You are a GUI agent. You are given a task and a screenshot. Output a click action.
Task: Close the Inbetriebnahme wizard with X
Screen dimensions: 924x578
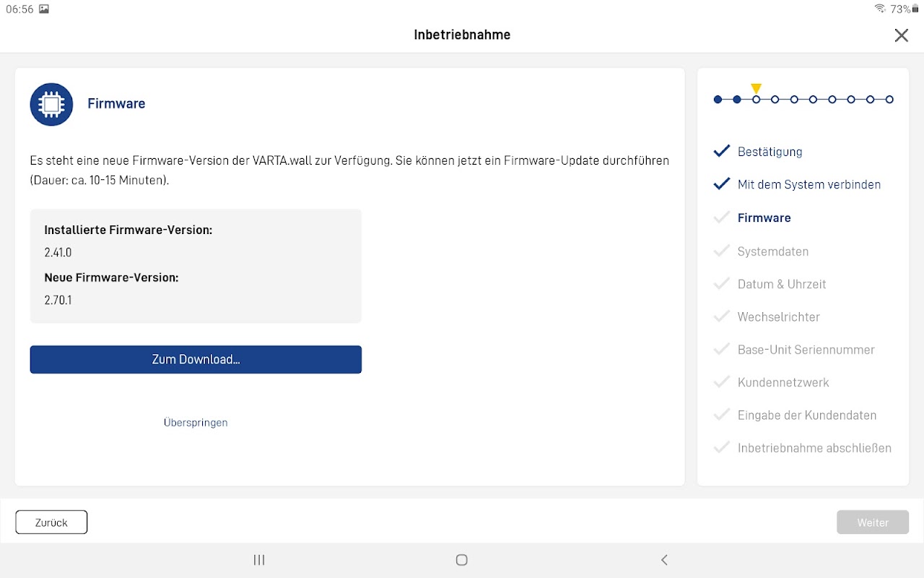point(901,35)
